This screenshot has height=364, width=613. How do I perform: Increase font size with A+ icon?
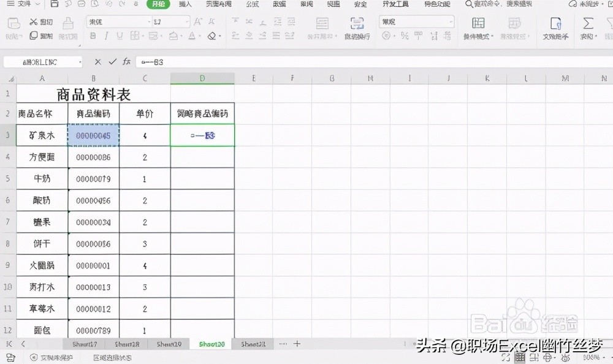point(198,22)
